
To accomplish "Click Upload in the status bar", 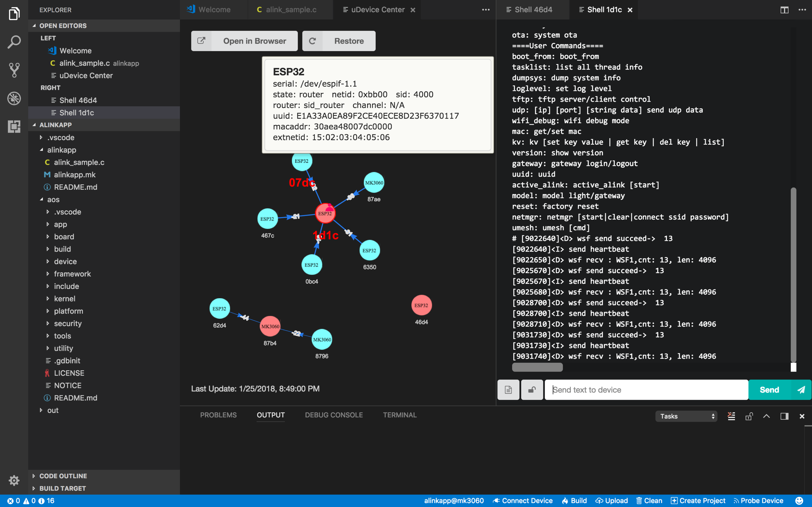I will (612, 501).
